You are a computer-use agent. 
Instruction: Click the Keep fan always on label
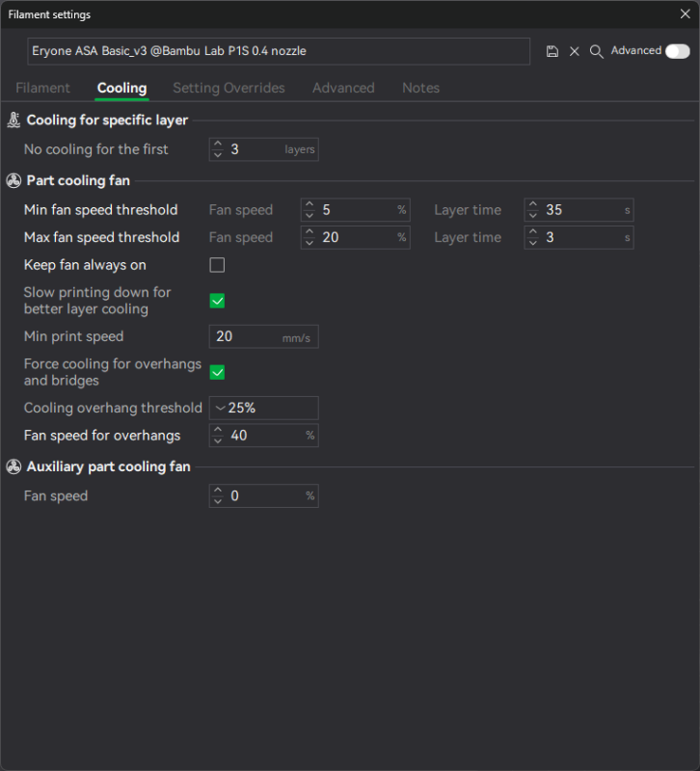pyautogui.click(x=85, y=265)
